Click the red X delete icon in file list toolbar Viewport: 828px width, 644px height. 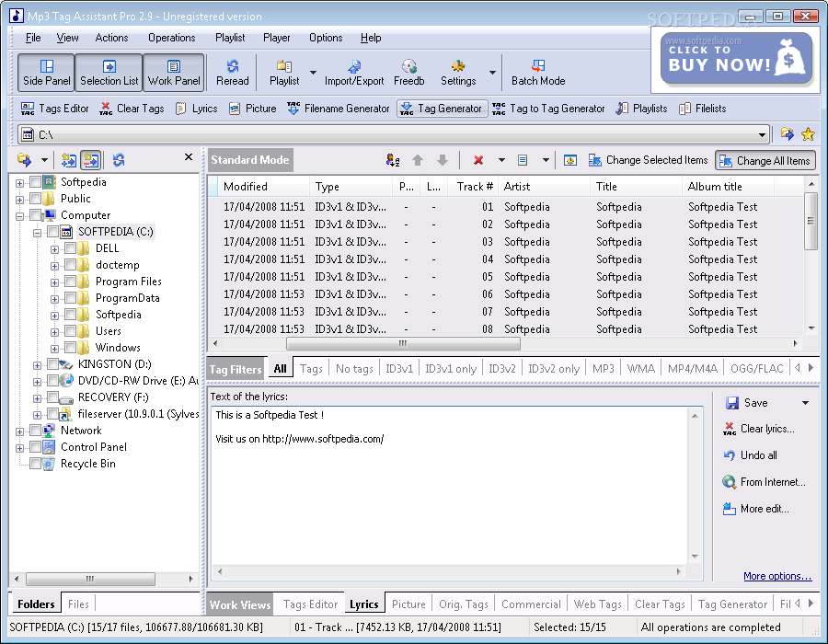(x=478, y=160)
